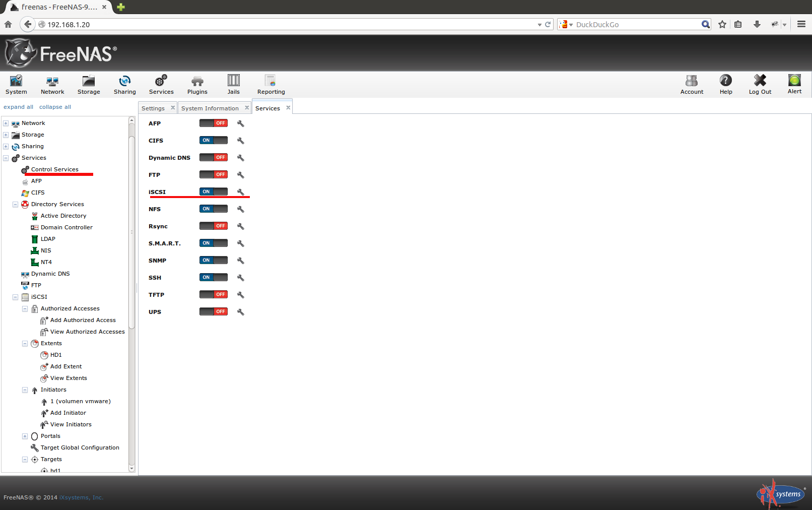Viewport: 812px width, 510px height.
Task: Click the 'collapse all' link
Action: pyautogui.click(x=55, y=107)
